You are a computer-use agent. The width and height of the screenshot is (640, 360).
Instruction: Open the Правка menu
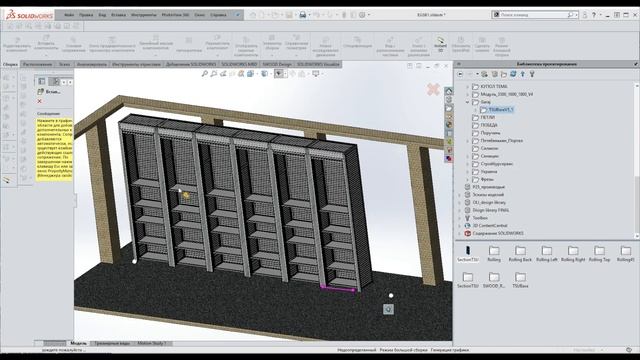point(86,15)
